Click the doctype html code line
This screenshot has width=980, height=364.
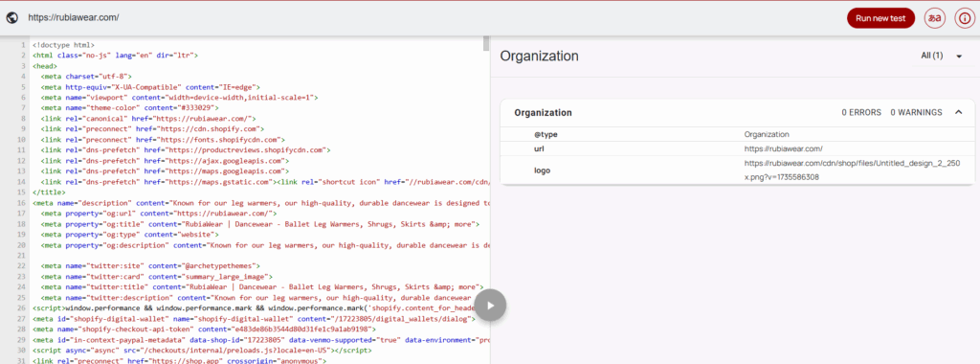[x=64, y=45]
